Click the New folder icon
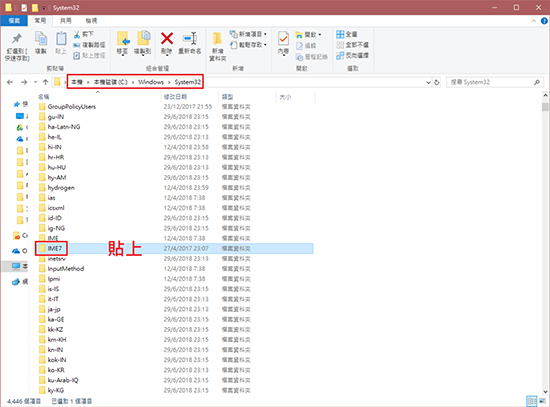This screenshot has width=550, height=407. [217, 39]
